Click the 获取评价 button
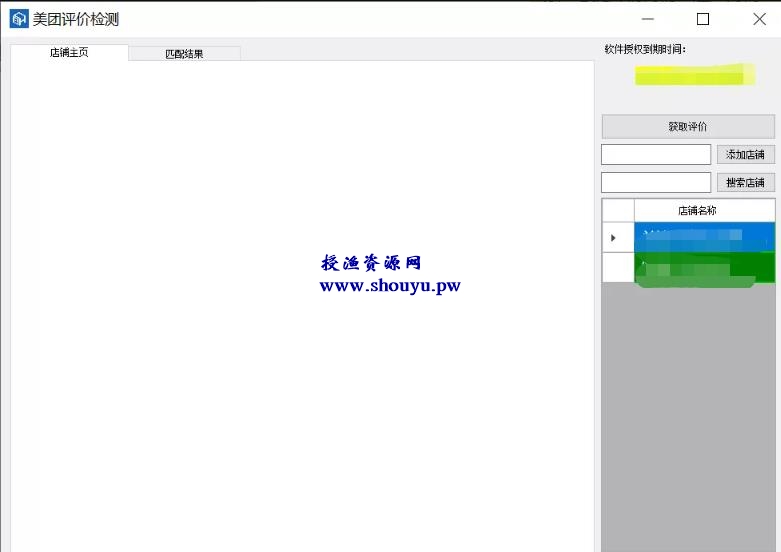 click(x=688, y=127)
